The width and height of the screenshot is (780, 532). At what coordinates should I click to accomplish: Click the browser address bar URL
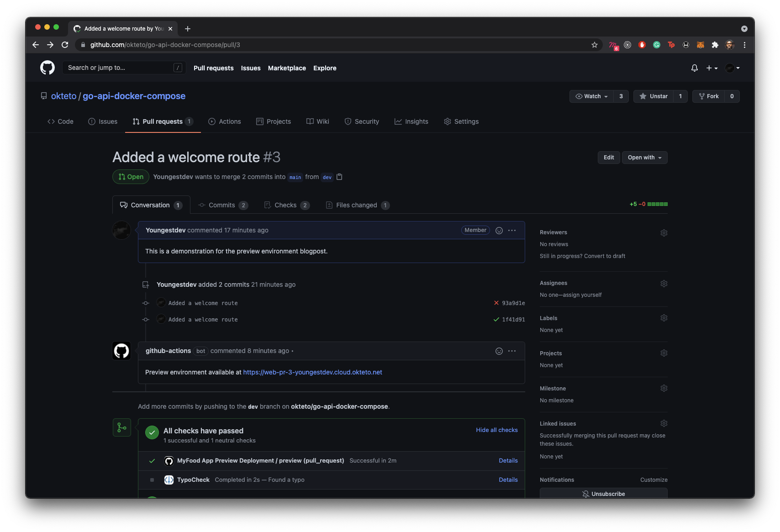click(165, 45)
